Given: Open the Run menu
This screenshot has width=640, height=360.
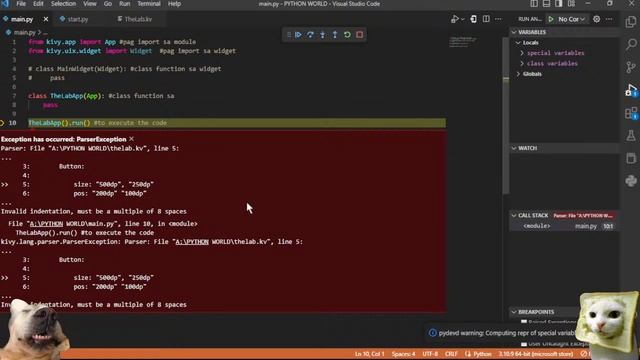Looking at the screenshot, I should [x=124, y=4].
